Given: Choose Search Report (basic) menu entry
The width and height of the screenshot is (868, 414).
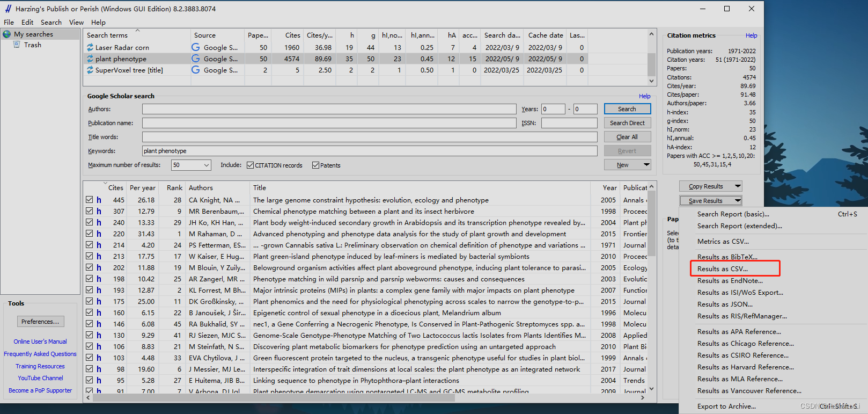Looking at the screenshot, I should [x=733, y=214].
